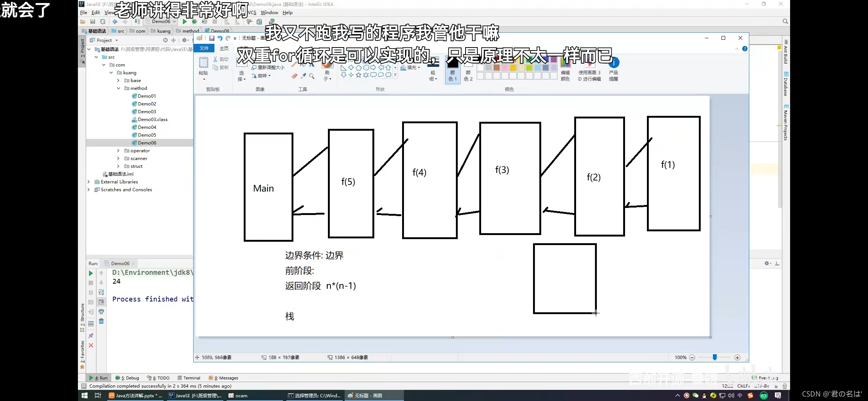Image resolution: width=868 pixels, height=401 pixels.
Task: Select the Magnifier tool in Paint
Action: click(312, 76)
